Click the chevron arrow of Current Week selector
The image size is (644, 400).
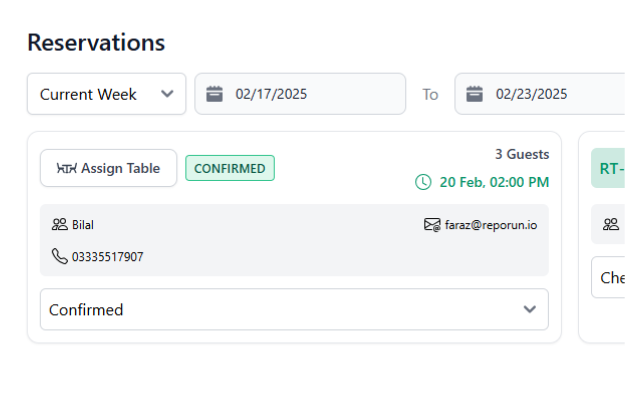167,94
